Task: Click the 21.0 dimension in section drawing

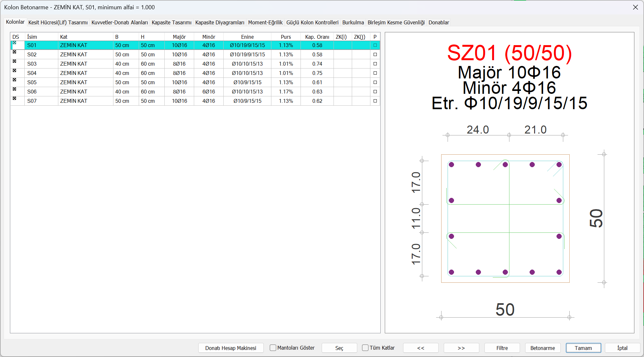Action: (535, 130)
